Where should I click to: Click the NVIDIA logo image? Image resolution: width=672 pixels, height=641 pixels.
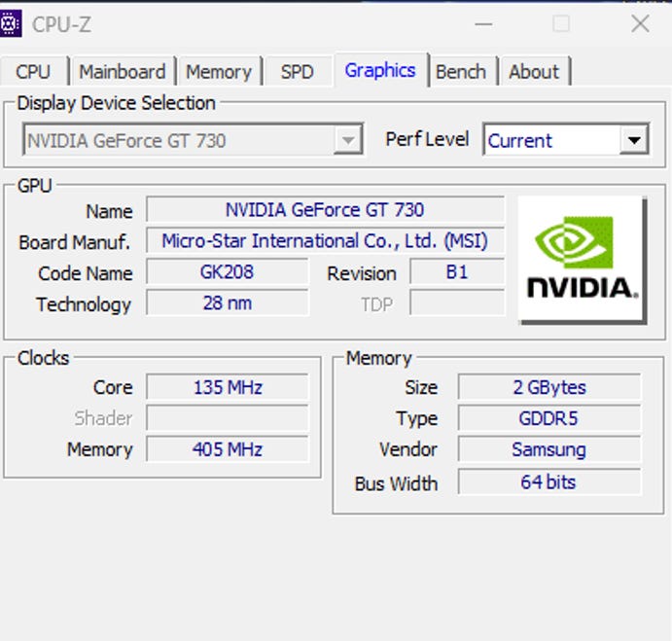(582, 260)
